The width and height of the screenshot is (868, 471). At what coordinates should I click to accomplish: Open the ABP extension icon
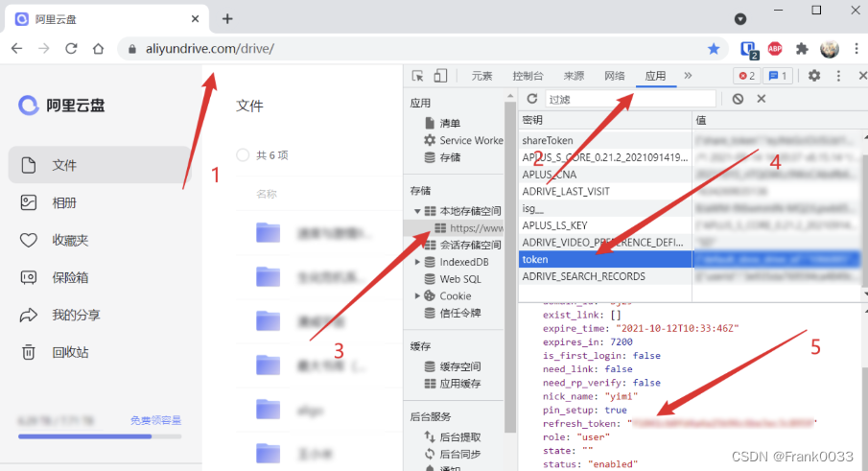pyautogui.click(x=775, y=49)
